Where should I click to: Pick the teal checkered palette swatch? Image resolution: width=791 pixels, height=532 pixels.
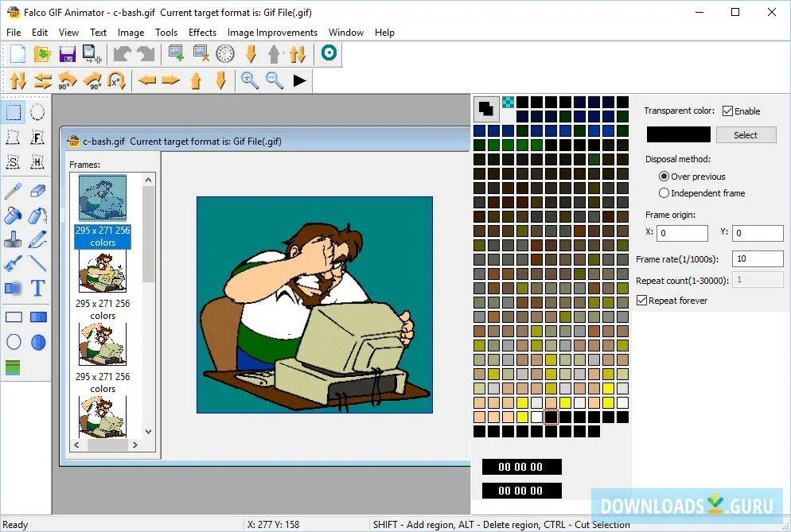[508, 103]
